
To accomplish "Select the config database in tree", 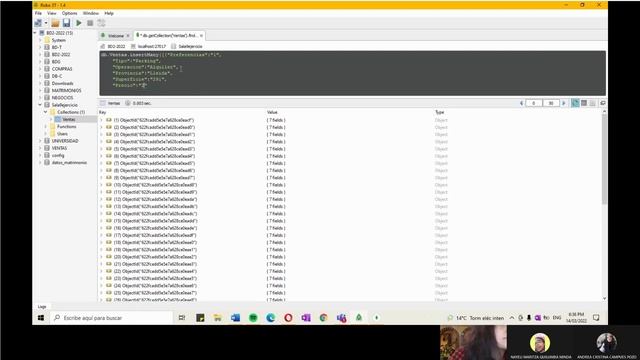I will [x=58, y=156].
